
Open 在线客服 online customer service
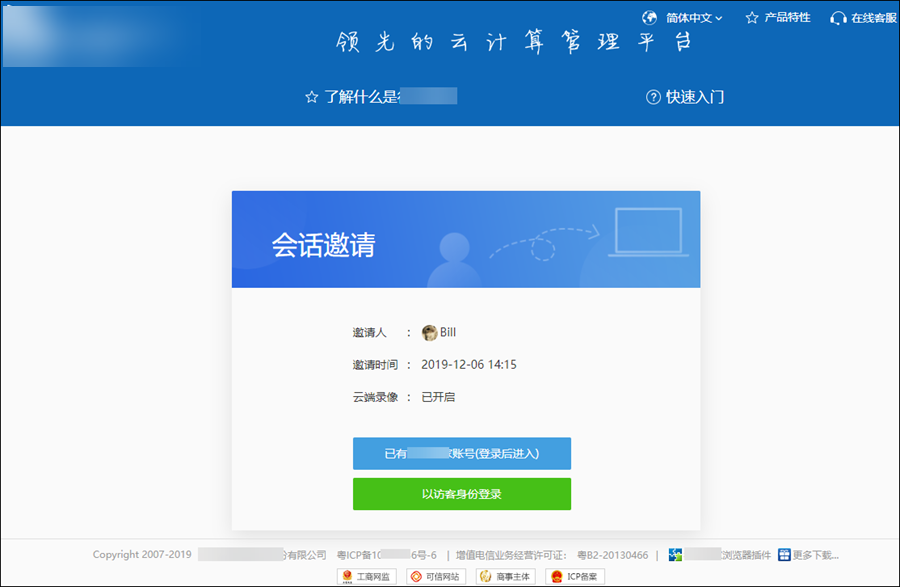874,18
